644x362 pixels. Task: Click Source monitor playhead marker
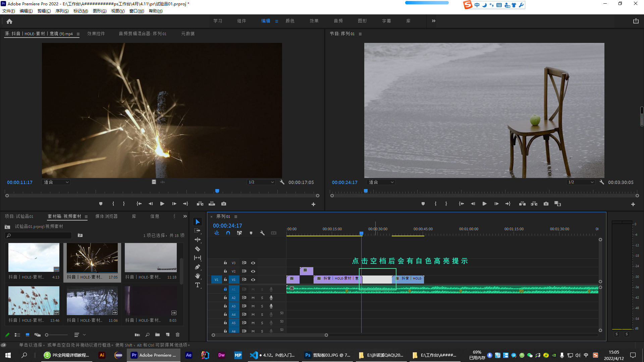click(217, 191)
